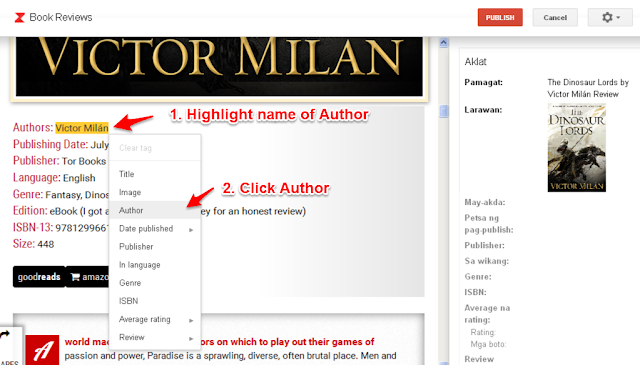The image size is (640, 365).
Task: Click the May-akda field label
Action: pos(484,203)
